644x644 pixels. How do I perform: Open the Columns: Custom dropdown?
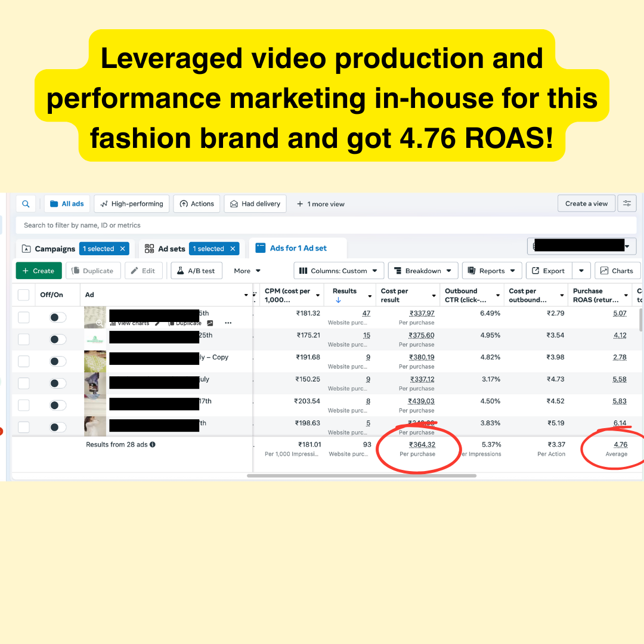(339, 271)
